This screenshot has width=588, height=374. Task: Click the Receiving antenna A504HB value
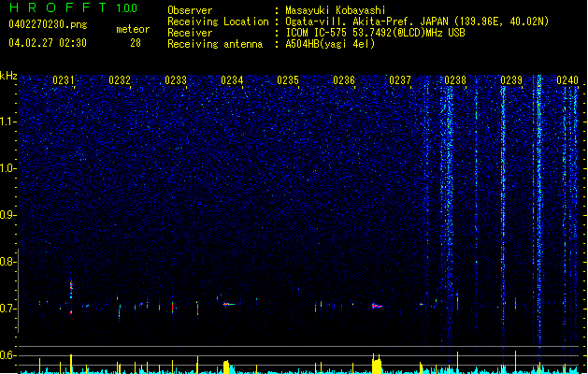tap(330, 44)
